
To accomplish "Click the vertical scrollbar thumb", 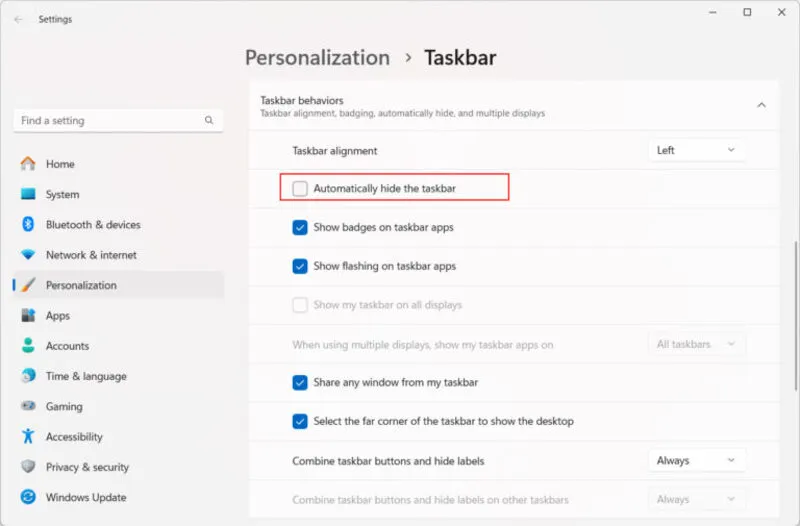I will (x=795, y=300).
